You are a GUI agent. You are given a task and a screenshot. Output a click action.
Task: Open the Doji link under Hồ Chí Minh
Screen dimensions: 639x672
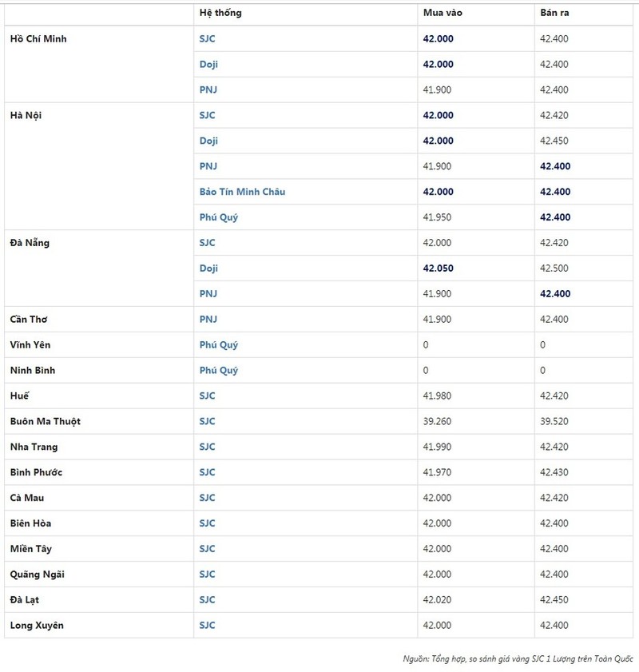click(208, 64)
